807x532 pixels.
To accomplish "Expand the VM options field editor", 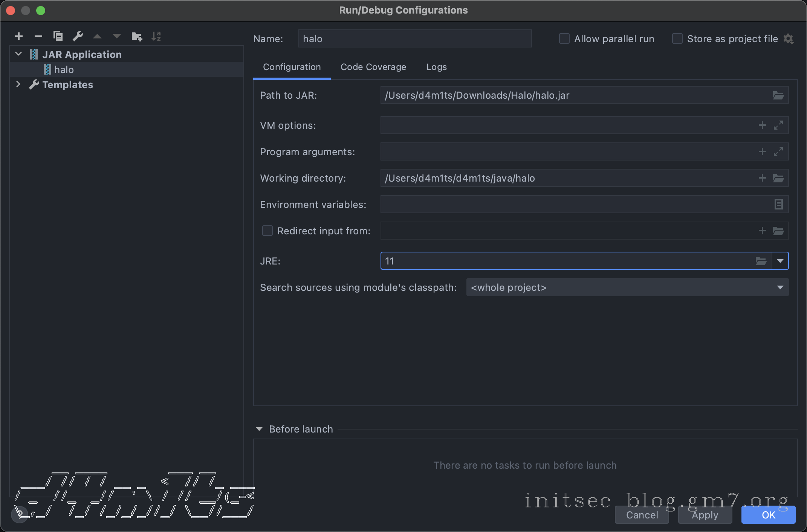I will 778,125.
